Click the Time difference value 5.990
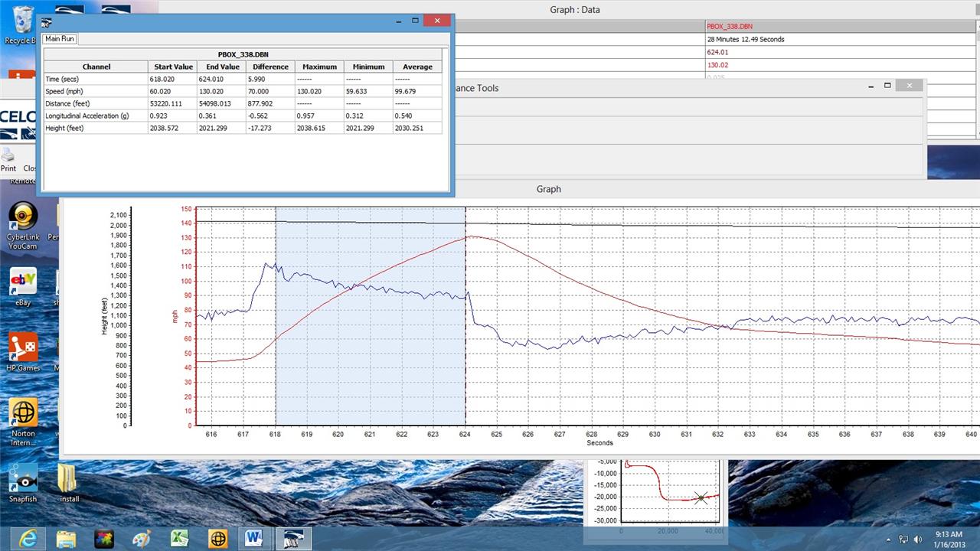This screenshot has height=551, width=980. click(x=258, y=79)
